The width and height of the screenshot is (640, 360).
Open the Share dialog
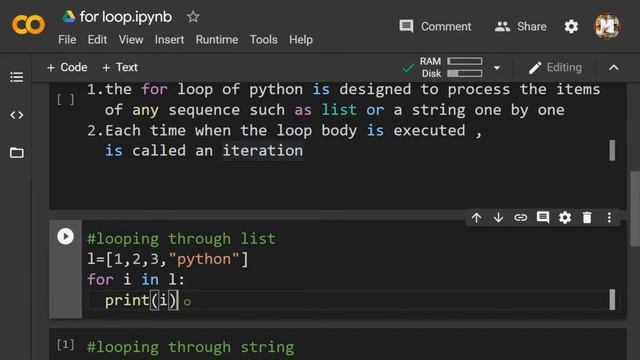tap(520, 27)
